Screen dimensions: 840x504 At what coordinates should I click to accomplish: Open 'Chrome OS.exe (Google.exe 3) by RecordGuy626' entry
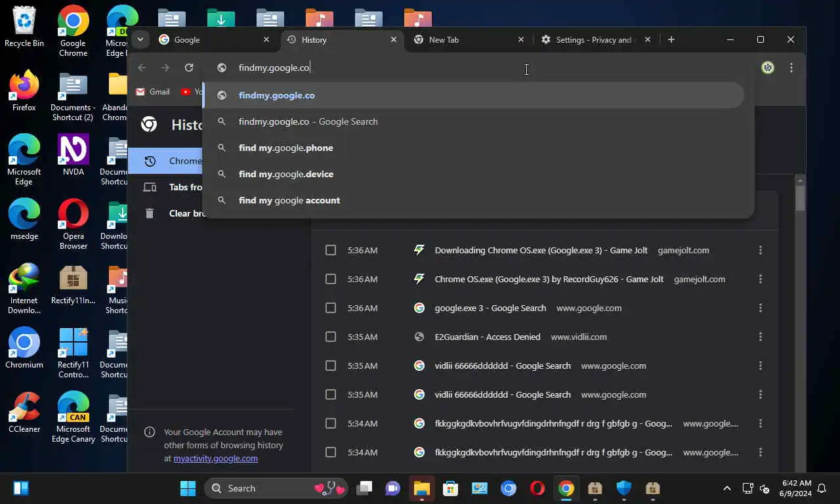[549, 279]
